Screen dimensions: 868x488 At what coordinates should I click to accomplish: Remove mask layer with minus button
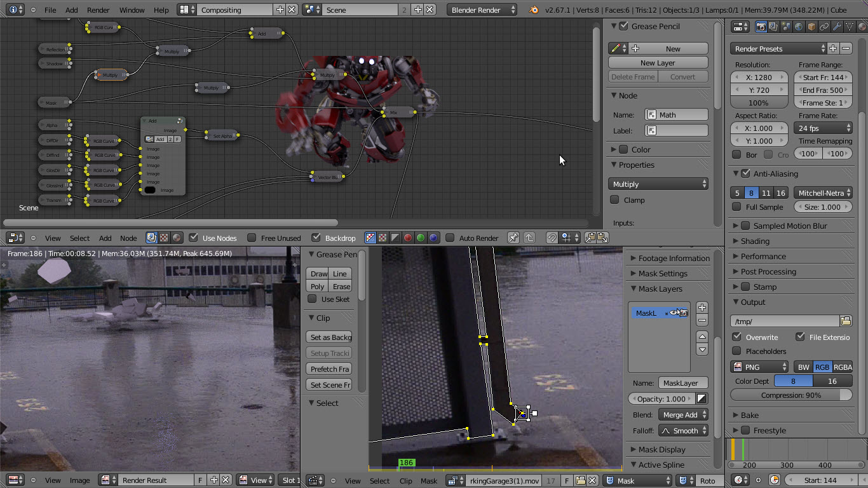click(x=702, y=320)
